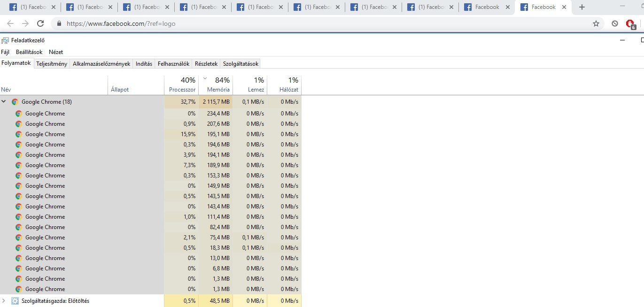Click the 18,3 MB memory cell
This screenshot has width=644, height=307.
(216, 248)
